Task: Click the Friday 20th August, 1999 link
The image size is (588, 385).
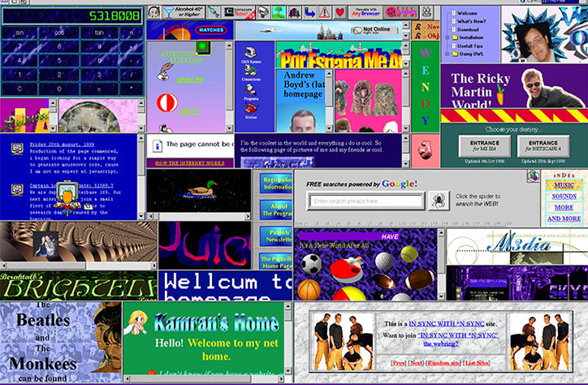Action: 62,145
